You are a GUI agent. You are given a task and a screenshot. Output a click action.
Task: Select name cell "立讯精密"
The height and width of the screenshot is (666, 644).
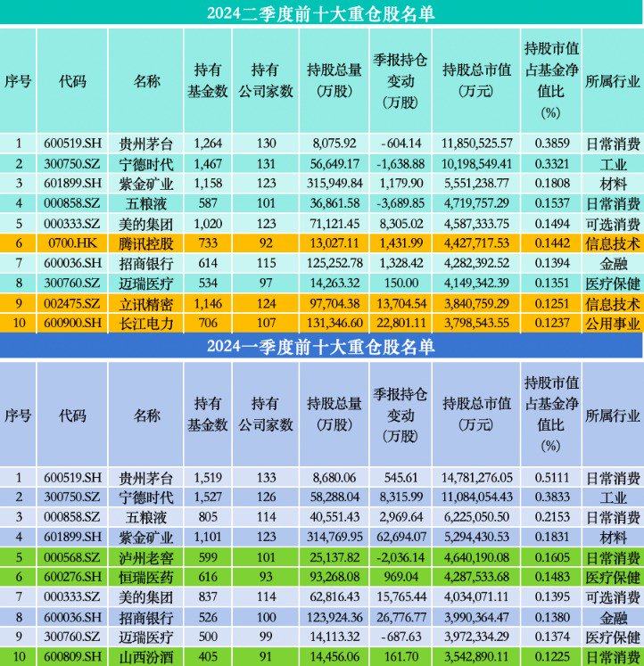point(146,304)
